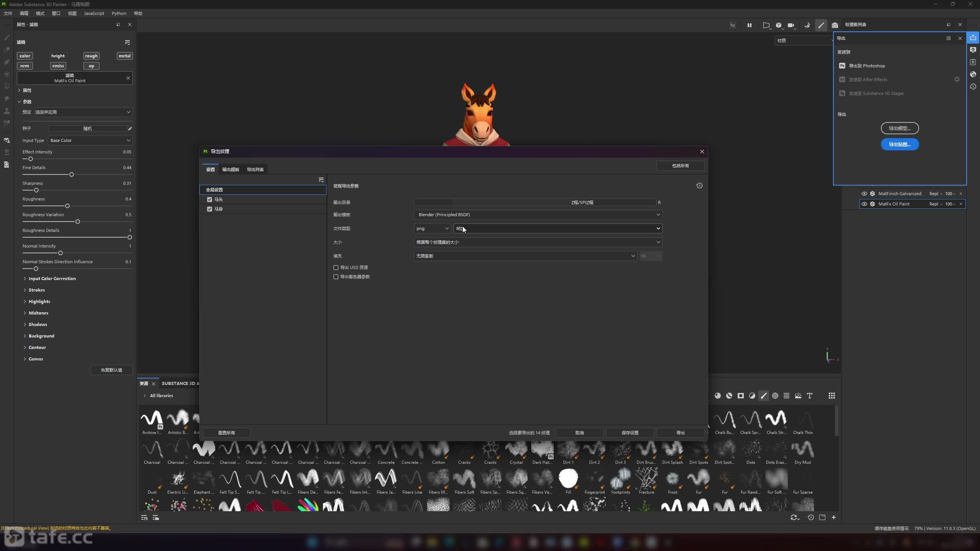
Task: Switch to the 输出模板 tab
Action: [230, 170]
